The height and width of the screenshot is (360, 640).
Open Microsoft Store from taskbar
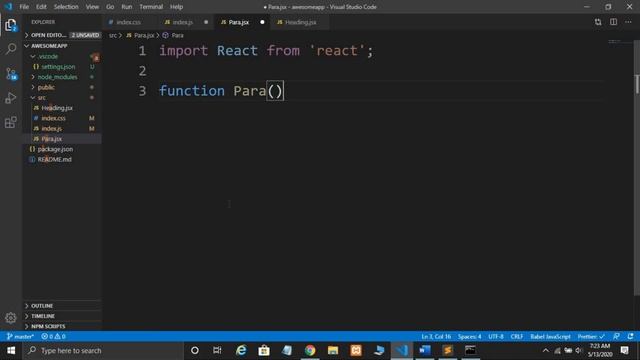coord(264,350)
